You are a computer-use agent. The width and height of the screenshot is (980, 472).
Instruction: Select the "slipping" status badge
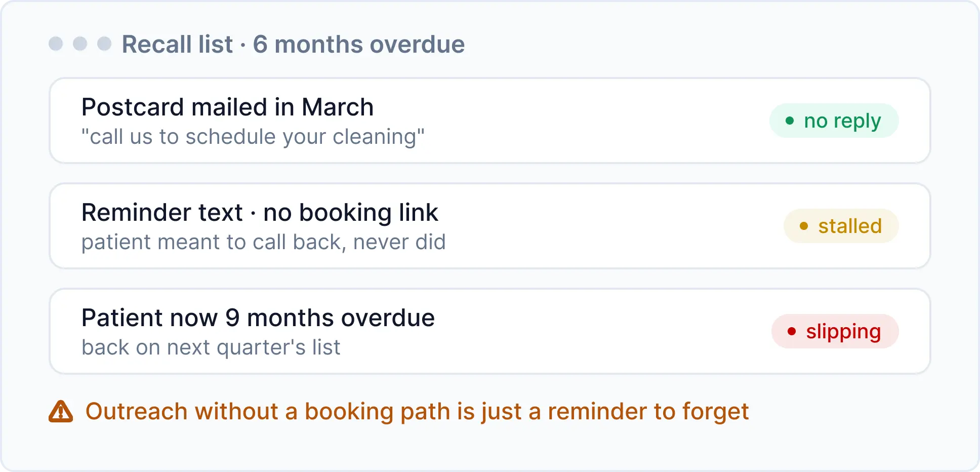[x=835, y=331]
